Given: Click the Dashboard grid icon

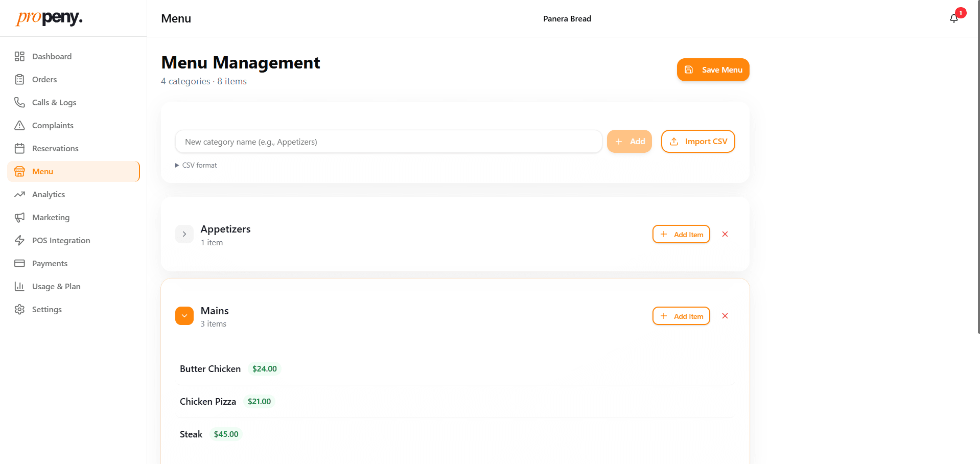Looking at the screenshot, I should coord(19,56).
